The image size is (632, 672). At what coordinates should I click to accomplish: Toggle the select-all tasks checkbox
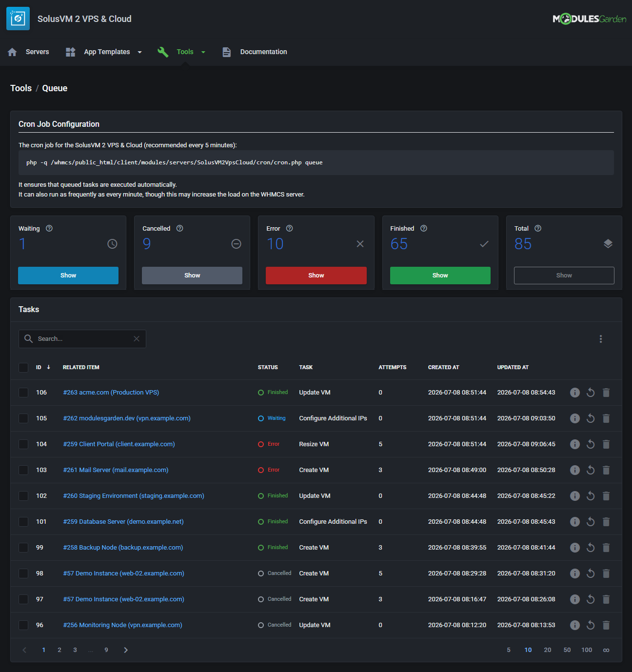point(23,367)
